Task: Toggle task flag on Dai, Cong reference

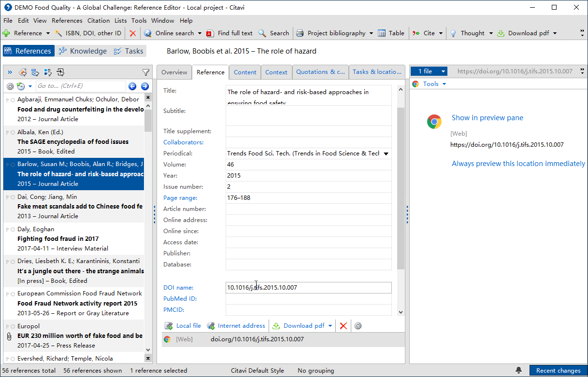Action: click(8, 197)
